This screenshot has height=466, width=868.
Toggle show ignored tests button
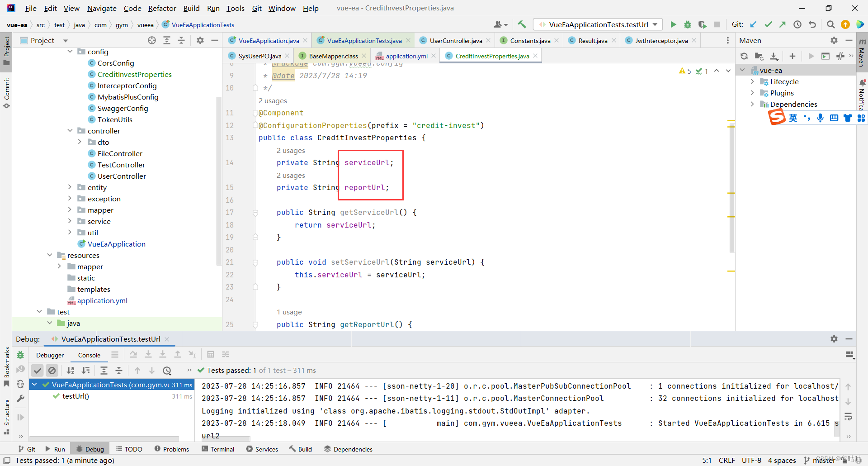point(52,371)
